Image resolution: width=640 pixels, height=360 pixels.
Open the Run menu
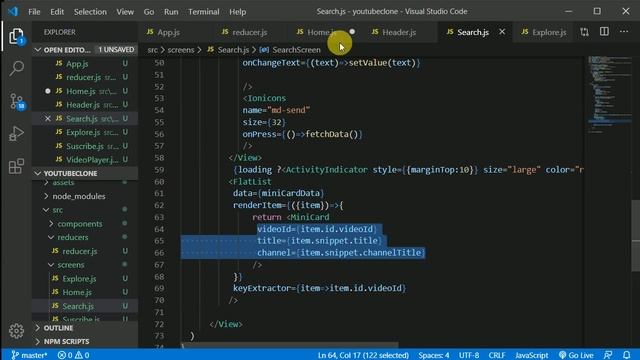point(171,12)
